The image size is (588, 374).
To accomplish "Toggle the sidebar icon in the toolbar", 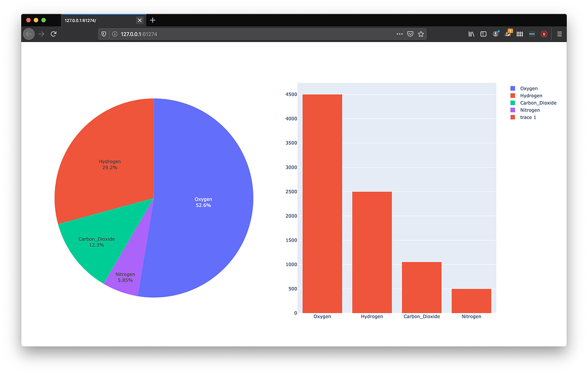I will [483, 34].
